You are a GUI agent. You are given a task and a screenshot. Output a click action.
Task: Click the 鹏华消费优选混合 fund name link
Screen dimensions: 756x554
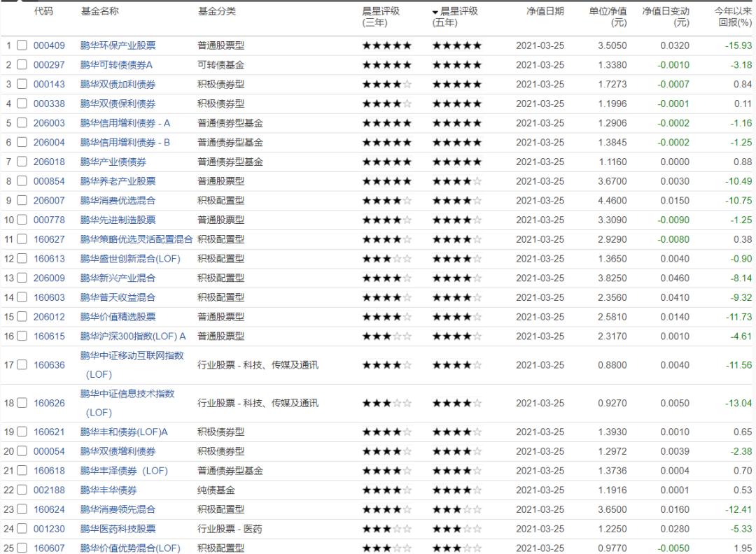[x=117, y=200]
